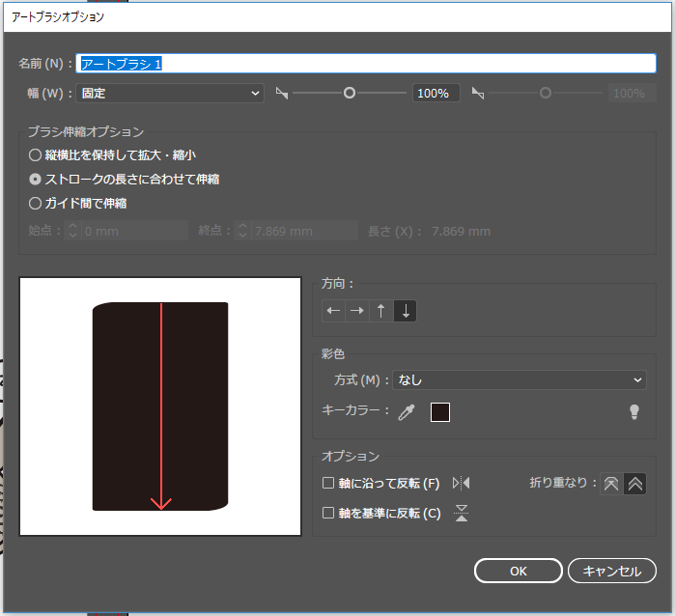Confirm with the OK button
Viewport: 675px width, 616px height.
[519, 571]
